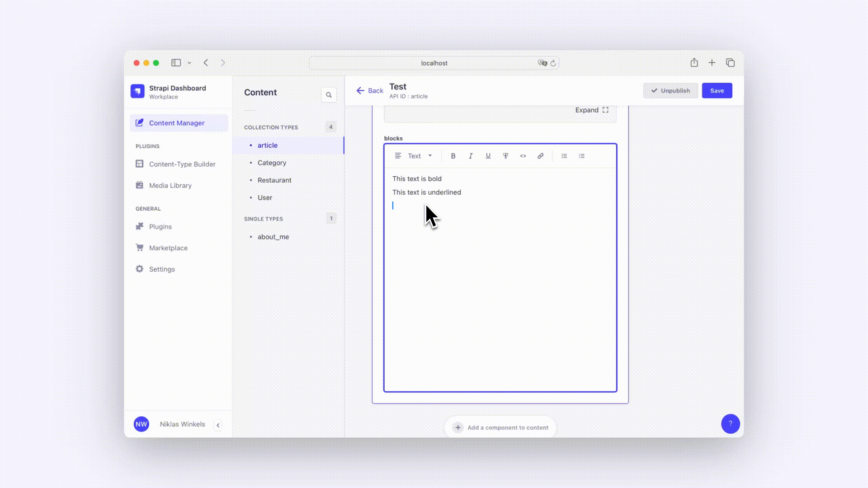Apply inline code formatting
Viewport: 868px width, 488px height.
pyautogui.click(x=523, y=156)
